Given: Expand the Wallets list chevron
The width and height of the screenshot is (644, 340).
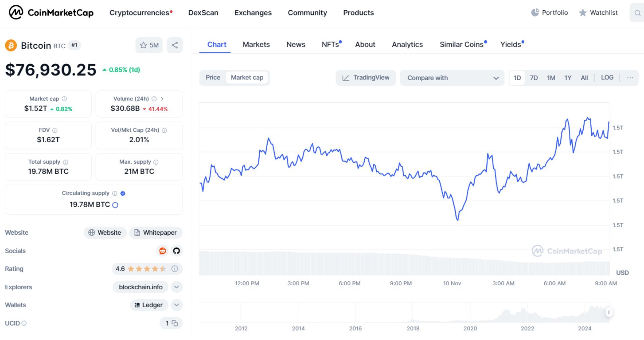Looking at the screenshot, I should (176, 305).
